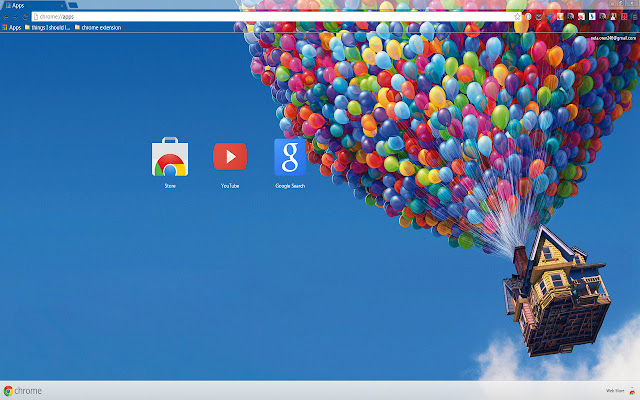Click the blue puzzle-piece extension icon
640x400 pixels.
click(551, 17)
